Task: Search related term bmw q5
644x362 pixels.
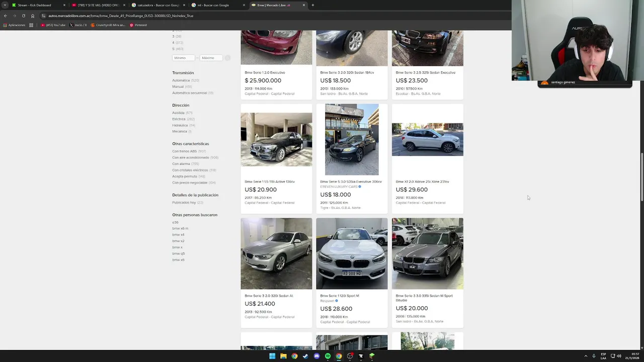Action: [x=178, y=253]
